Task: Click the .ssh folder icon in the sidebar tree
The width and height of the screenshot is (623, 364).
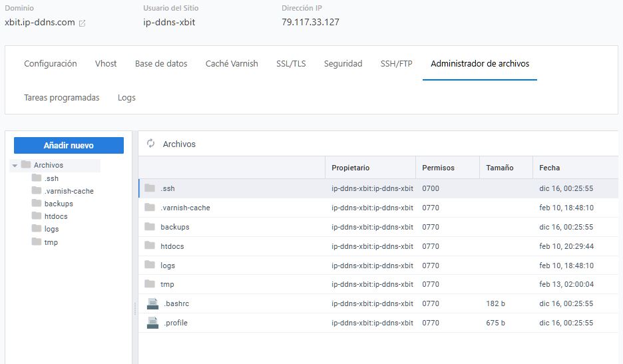Action: click(x=37, y=178)
